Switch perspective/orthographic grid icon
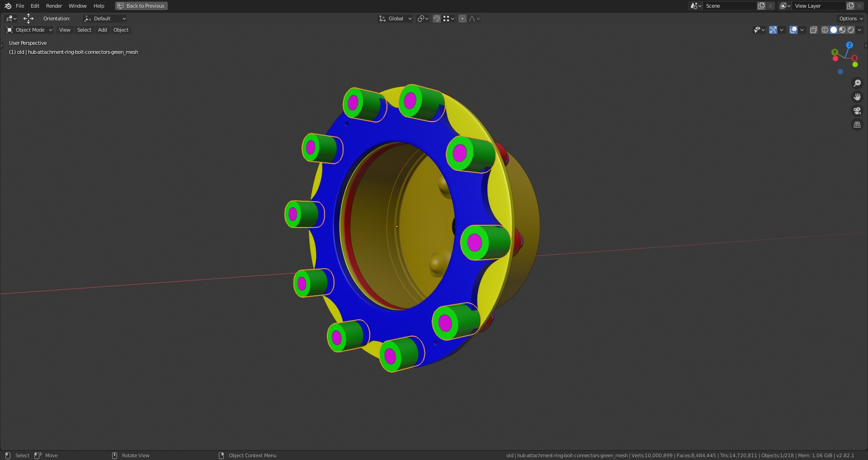 [x=857, y=124]
